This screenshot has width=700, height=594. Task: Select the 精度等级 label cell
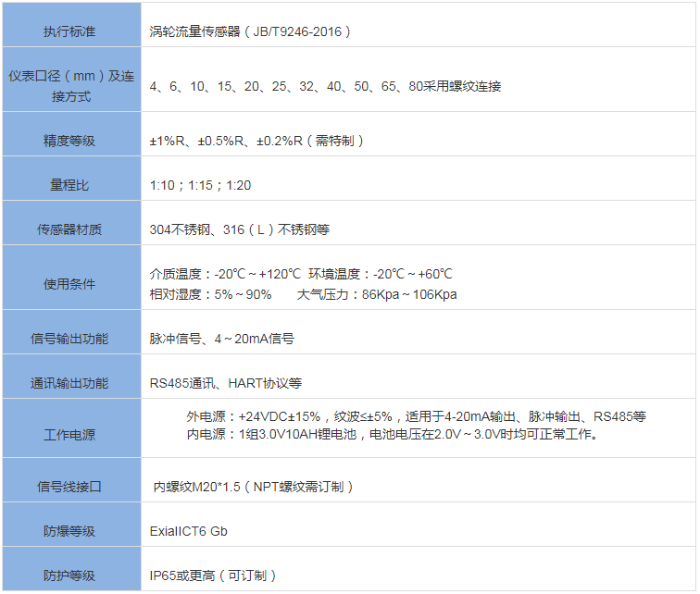(x=69, y=142)
